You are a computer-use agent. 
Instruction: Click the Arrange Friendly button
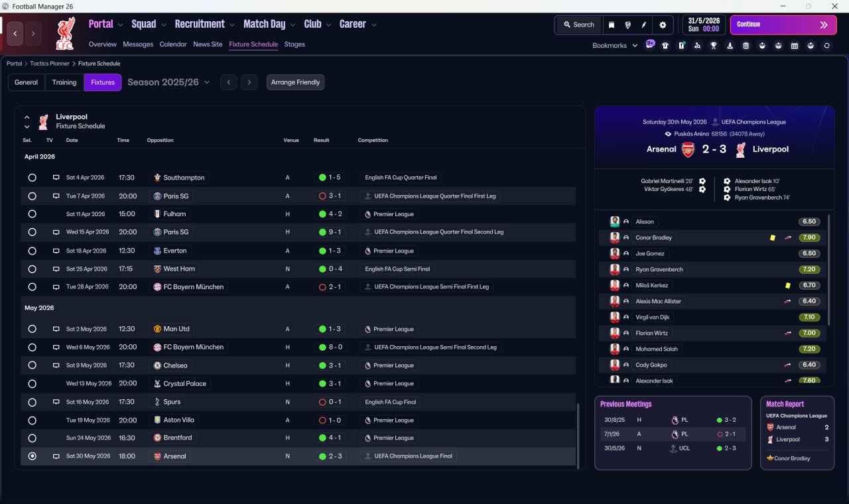pos(296,82)
